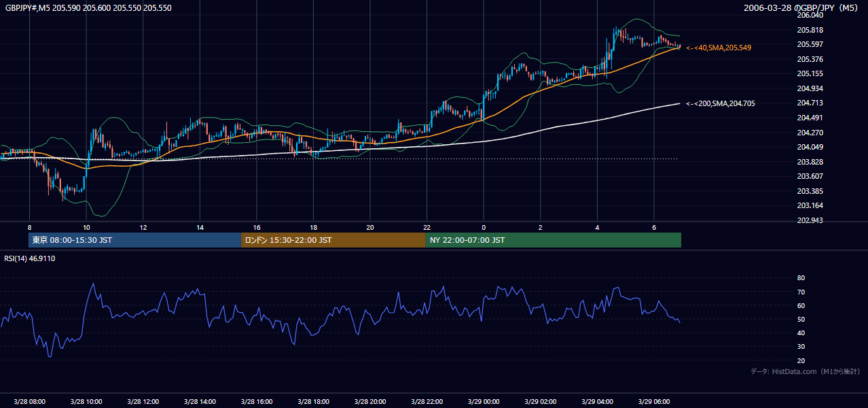Viewport: 868px width, 408px height.
Task: Click the 203.607 price axis label
Action: click(811, 176)
